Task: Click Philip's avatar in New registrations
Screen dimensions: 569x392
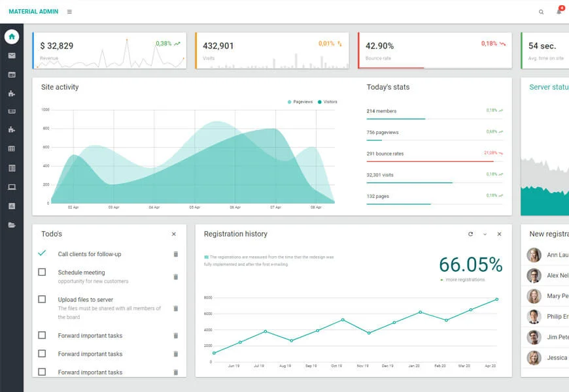Action: click(x=534, y=317)
